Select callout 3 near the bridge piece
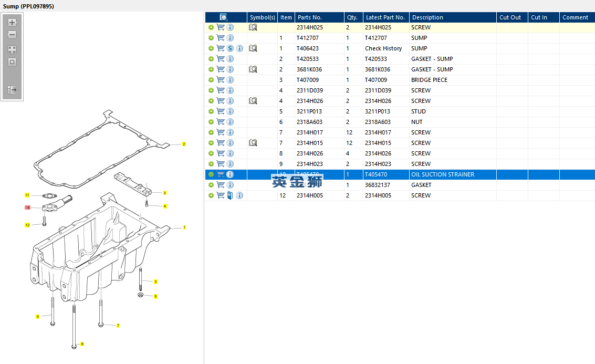Viewport: 595px width, 364px height. [165, 193]
